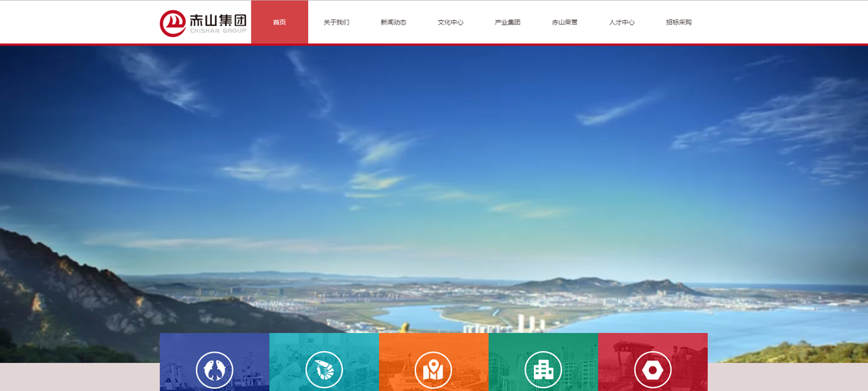
Task: Open the 关于我们 menu item
Action: pyautogui.click(x=336, y=22)
